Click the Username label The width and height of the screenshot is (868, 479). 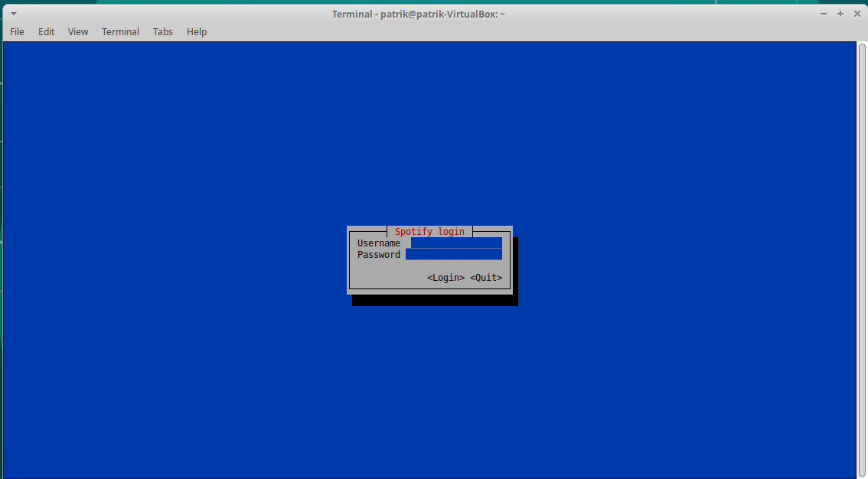point(379,243)
